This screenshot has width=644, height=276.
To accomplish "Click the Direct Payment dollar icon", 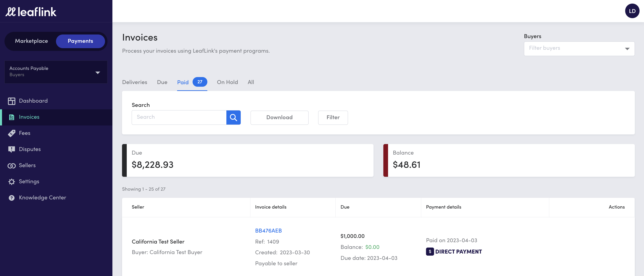I will (430, 252).
